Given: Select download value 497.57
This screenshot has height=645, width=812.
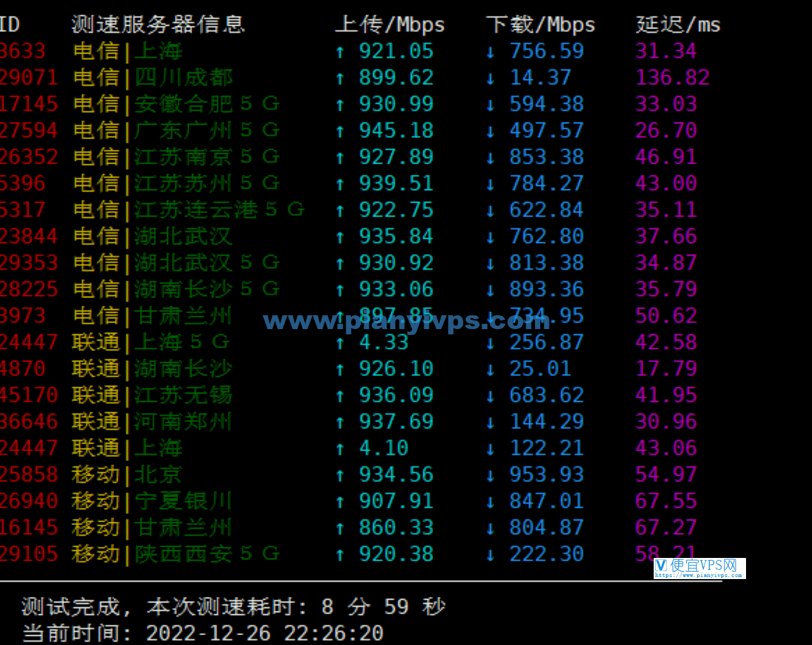Looking at the screenshot, I should pyautogui.click(x=547, y=130).
